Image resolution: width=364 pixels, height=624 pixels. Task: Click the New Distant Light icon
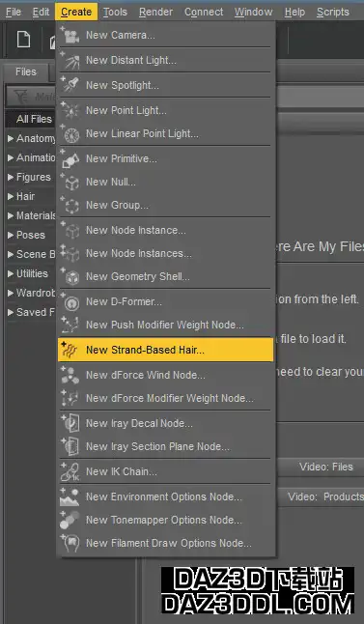click(x=70, y=61)
